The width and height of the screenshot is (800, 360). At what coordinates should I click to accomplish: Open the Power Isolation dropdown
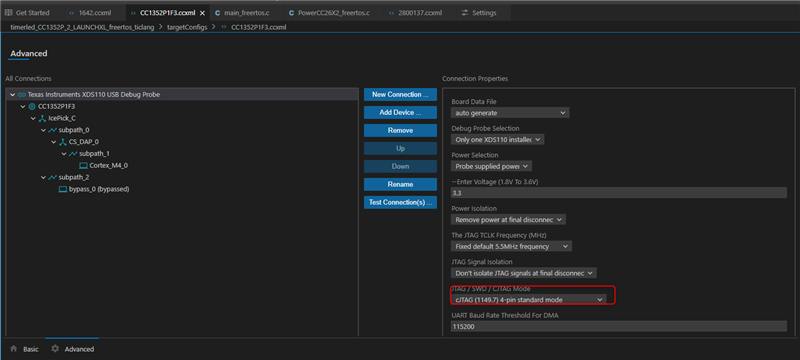pyautogui.click(x=508, y=219)
